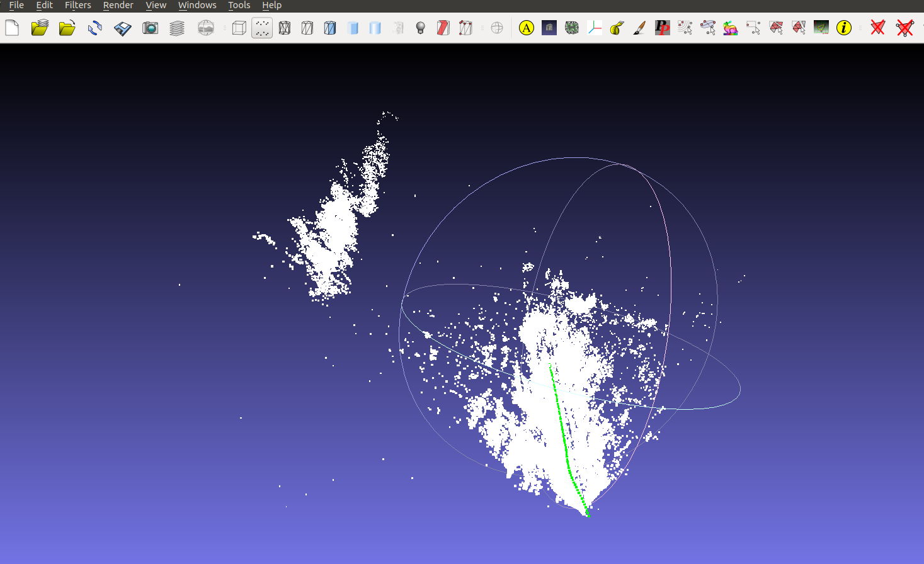
Task: Reload the current mesh
Action: [94, 28]
